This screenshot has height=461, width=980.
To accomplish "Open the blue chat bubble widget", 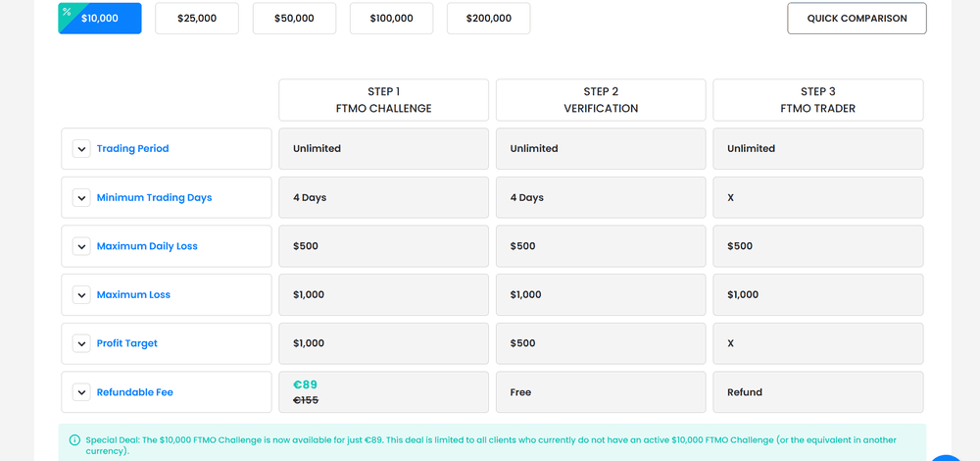I will pos(947,458).
